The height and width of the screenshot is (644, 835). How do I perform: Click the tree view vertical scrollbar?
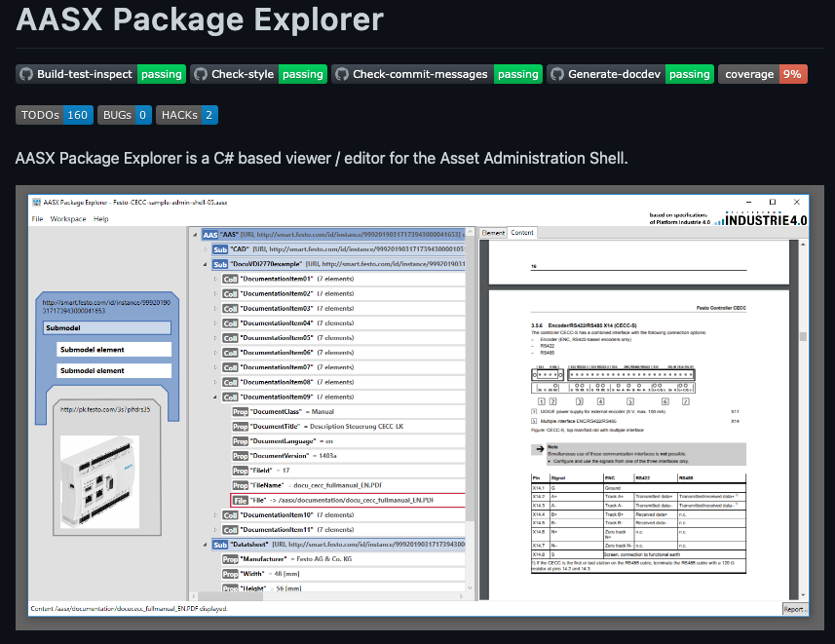coord(469,409)
